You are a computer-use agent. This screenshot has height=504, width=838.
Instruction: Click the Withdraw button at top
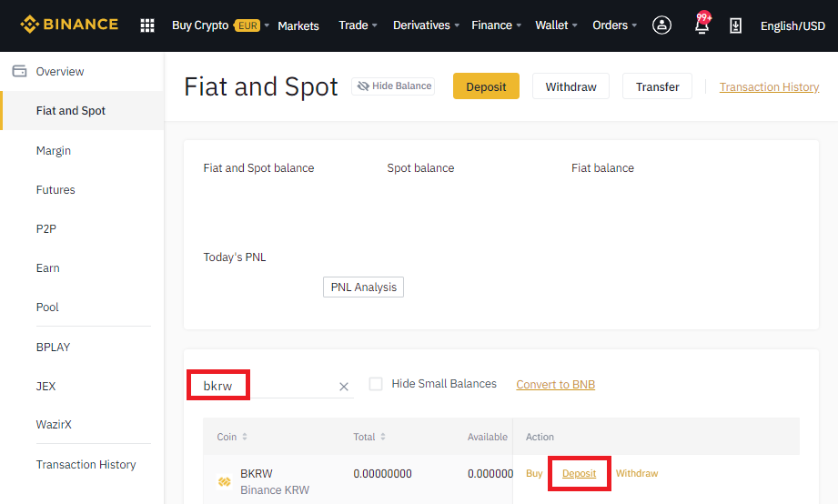click(x=570, y=86)
